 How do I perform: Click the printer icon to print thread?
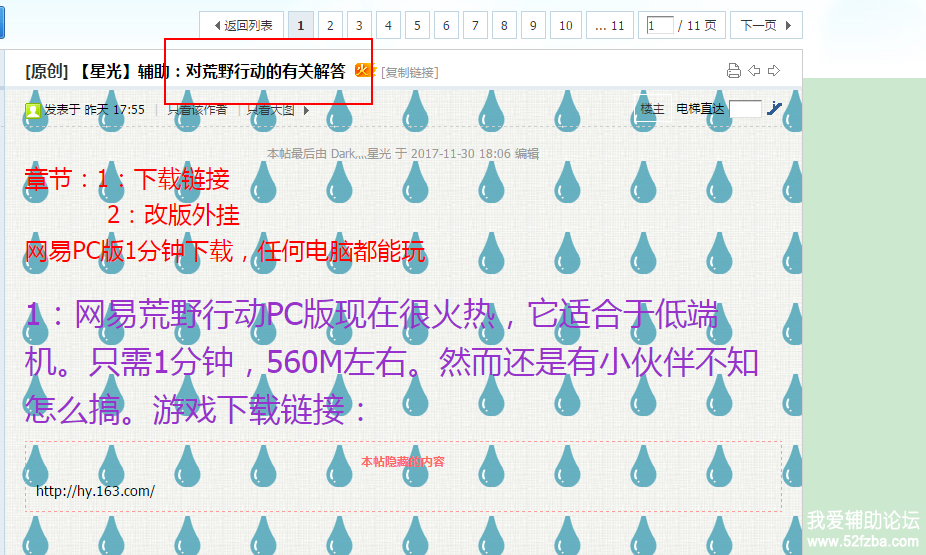coord(733,71)
